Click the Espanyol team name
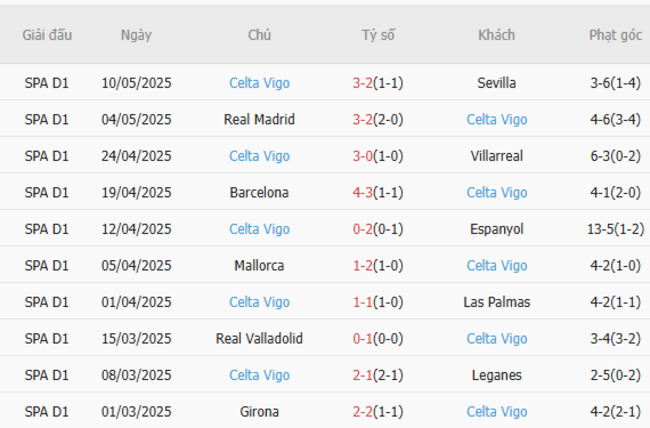This screenshot has height=428, width=650. (x=497, y=229)
